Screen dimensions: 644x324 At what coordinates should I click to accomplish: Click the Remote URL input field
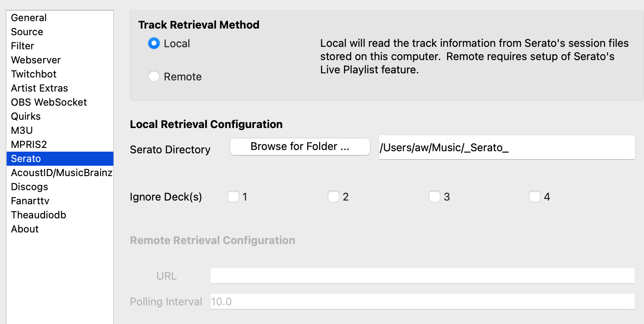coord(422,276)
